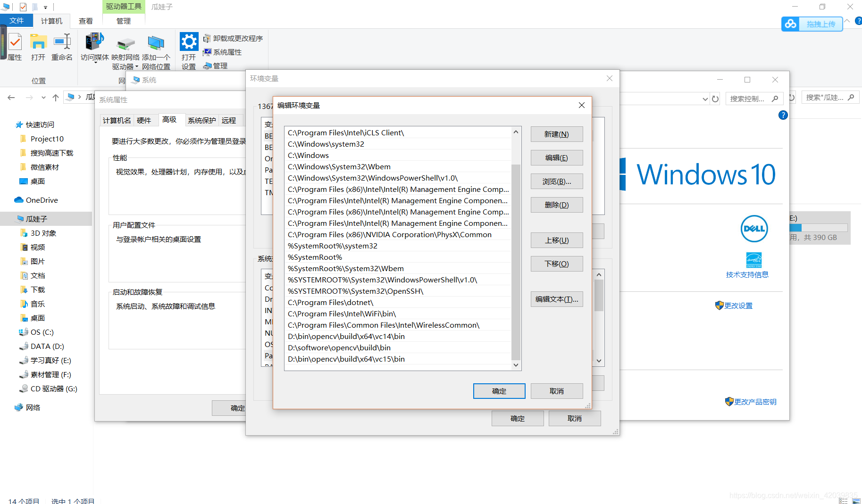Switch to Remote tab
The image size is (862, 504).
click(229, 120)
